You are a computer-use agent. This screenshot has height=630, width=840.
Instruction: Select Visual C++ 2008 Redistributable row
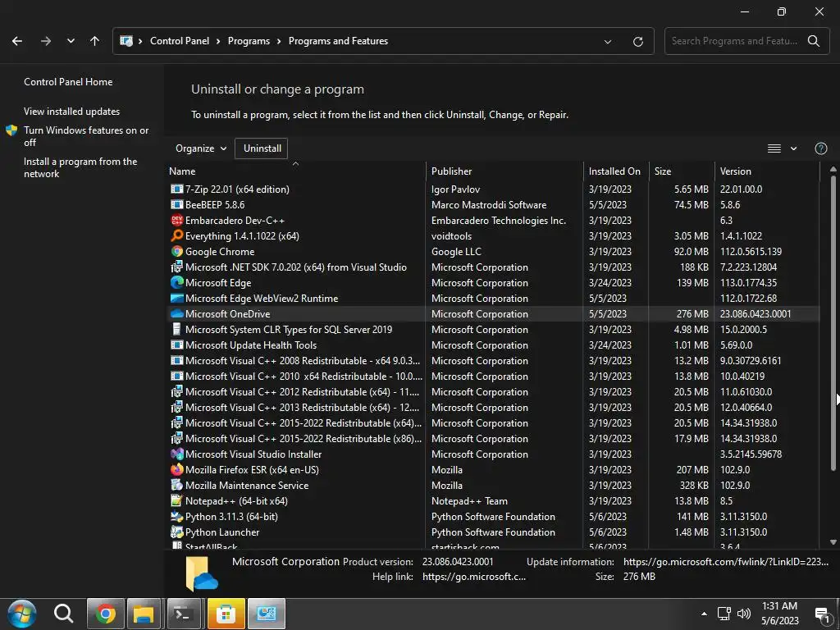coord(493,361)
